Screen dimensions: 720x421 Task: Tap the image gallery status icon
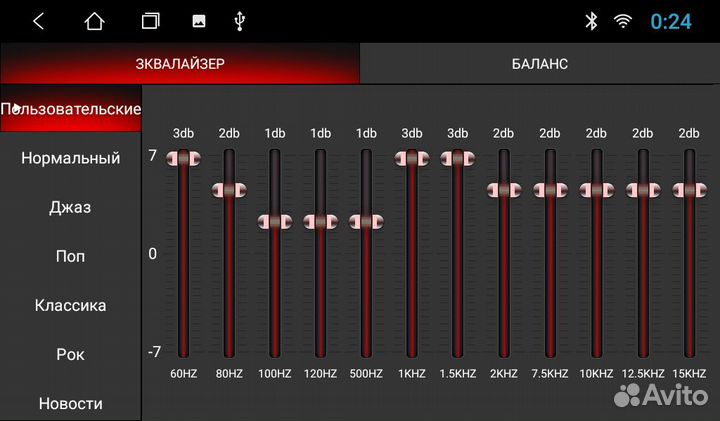198,21
